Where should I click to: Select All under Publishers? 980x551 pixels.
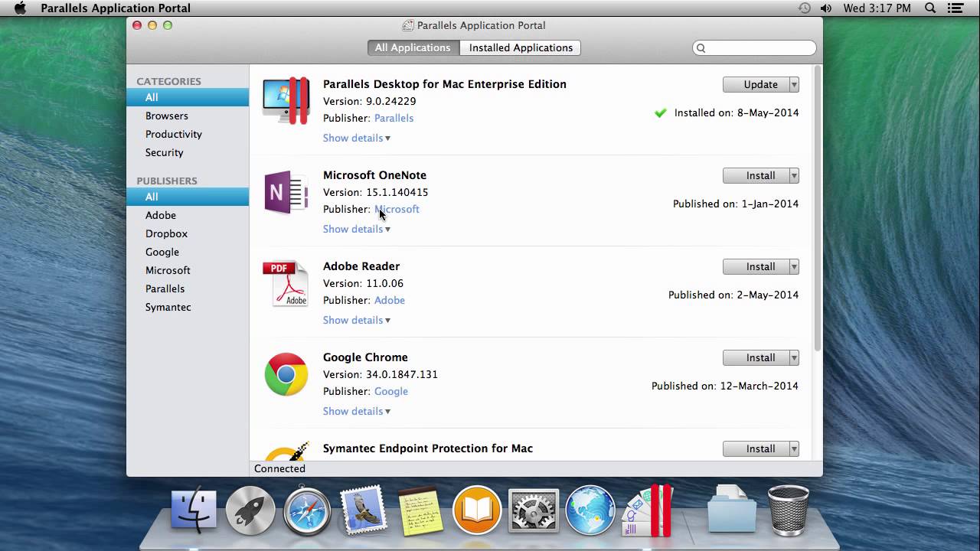tap(188, 197)
